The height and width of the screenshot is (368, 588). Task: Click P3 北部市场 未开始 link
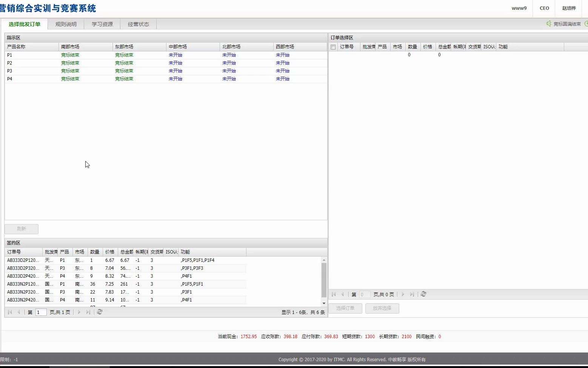click(229, 71)
